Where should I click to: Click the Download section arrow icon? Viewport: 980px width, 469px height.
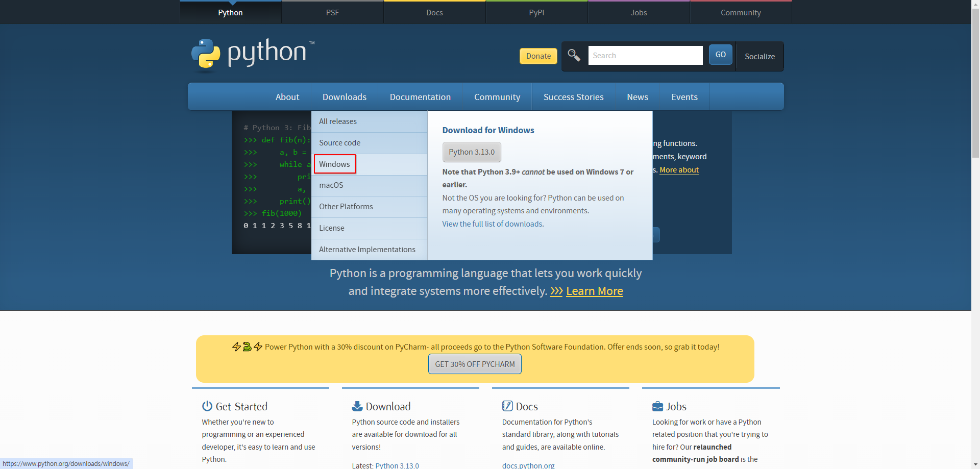[357, 406]
